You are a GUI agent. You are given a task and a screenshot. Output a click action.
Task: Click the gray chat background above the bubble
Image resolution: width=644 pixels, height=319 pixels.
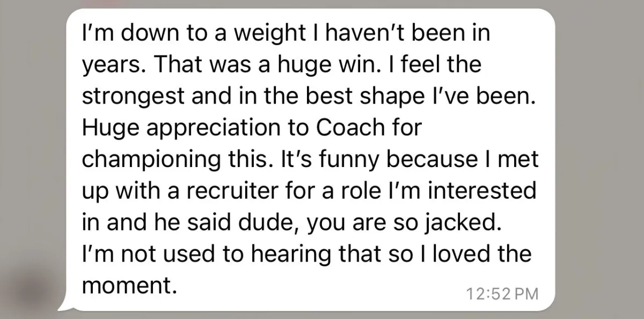coord(322,4)
